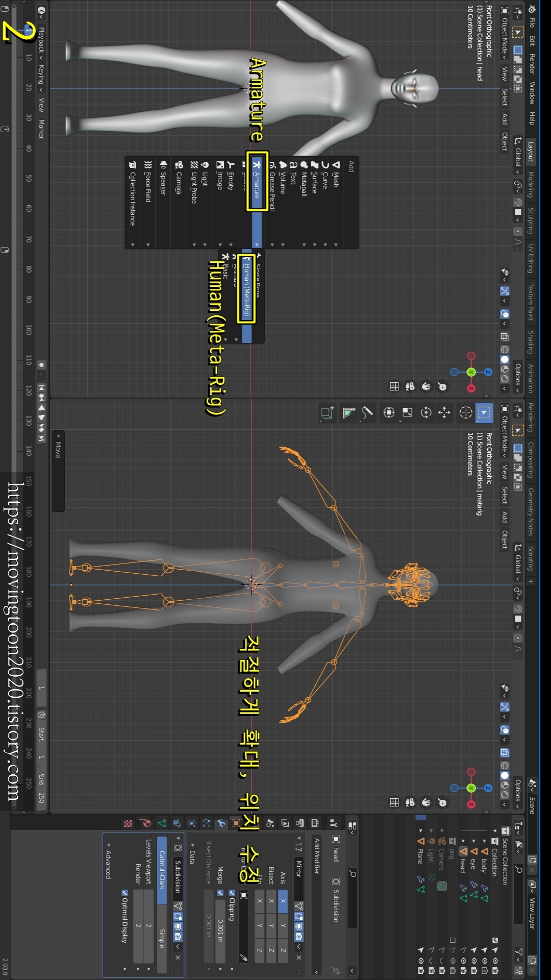Switch to the Sculpting workspace tab
Viewport: 551px width, 980px height.
coord(531,220)
